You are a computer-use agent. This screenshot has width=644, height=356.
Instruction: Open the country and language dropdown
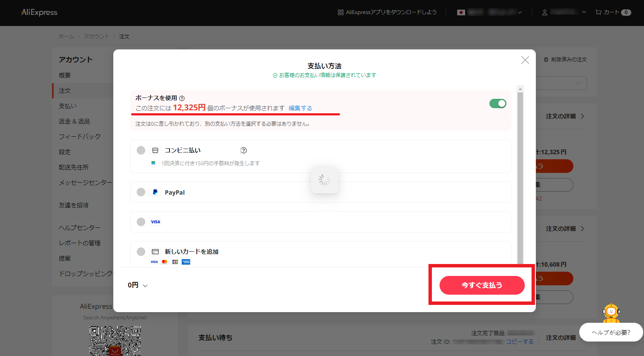[490, 12]
